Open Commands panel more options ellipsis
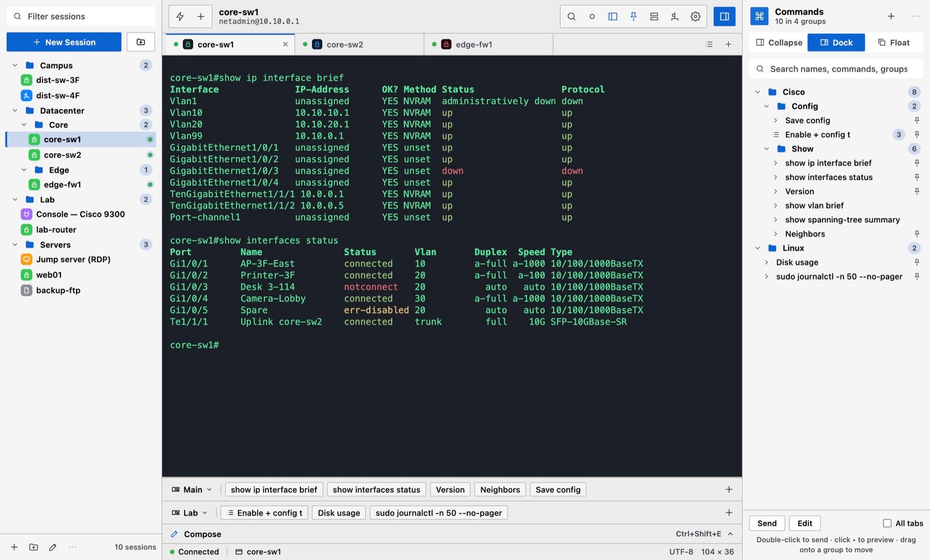Screen dimensions: 930x560 click(915, 16)
